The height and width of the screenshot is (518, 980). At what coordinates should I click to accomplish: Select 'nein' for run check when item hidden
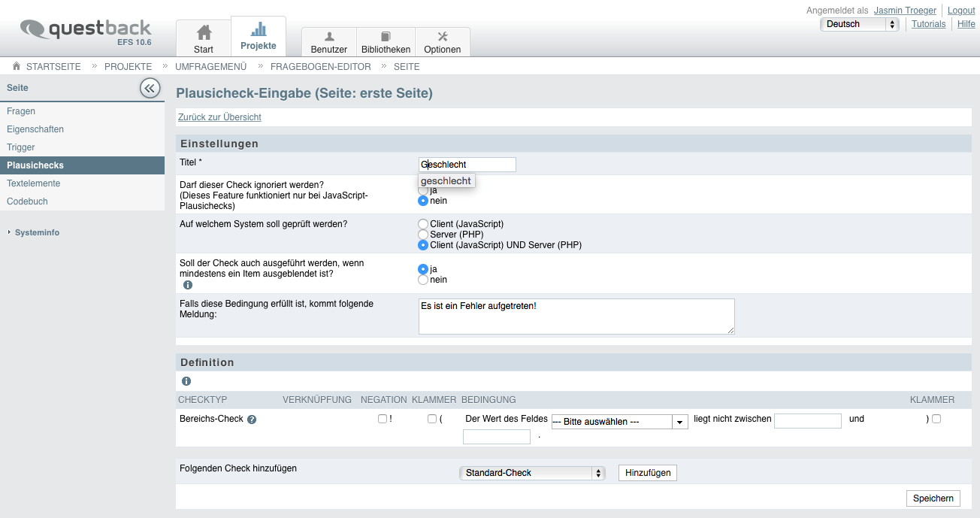click(423, 280)
